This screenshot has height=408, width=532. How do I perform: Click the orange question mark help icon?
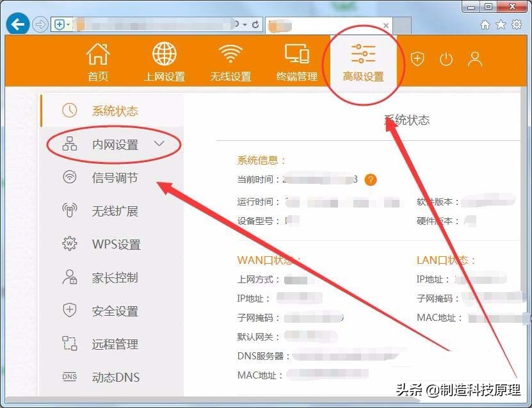coord(371,179)
